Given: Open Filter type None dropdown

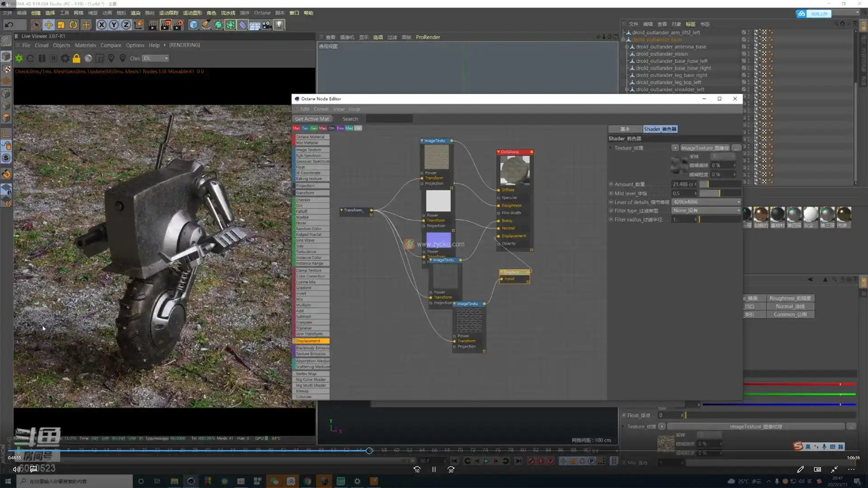Looking at the screenshot, I should point(706,211).
